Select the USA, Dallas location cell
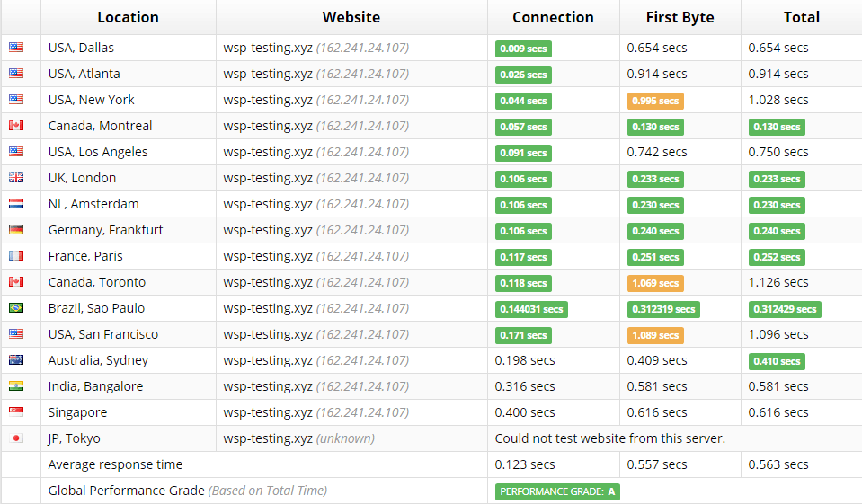 pos(129,48)
